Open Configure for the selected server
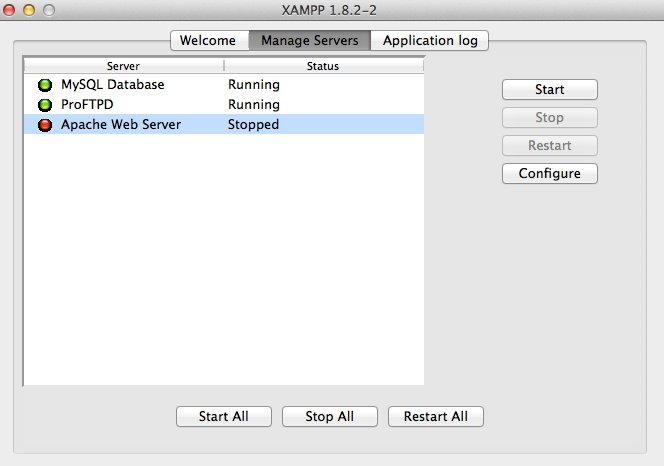This screenshot has height=466, width=664. pyautogui.click(x=550, y=173)
